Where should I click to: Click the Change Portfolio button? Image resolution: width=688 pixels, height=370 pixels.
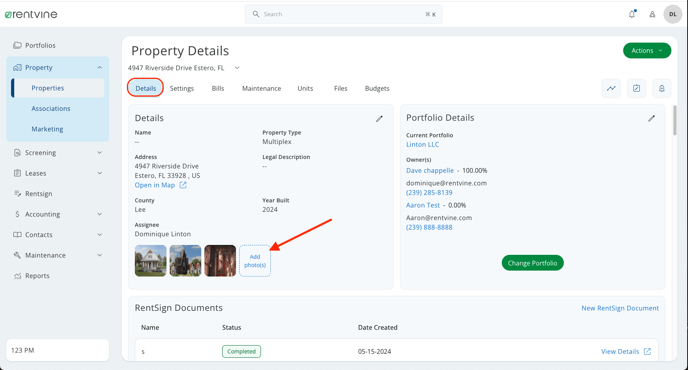coord(532,263)
